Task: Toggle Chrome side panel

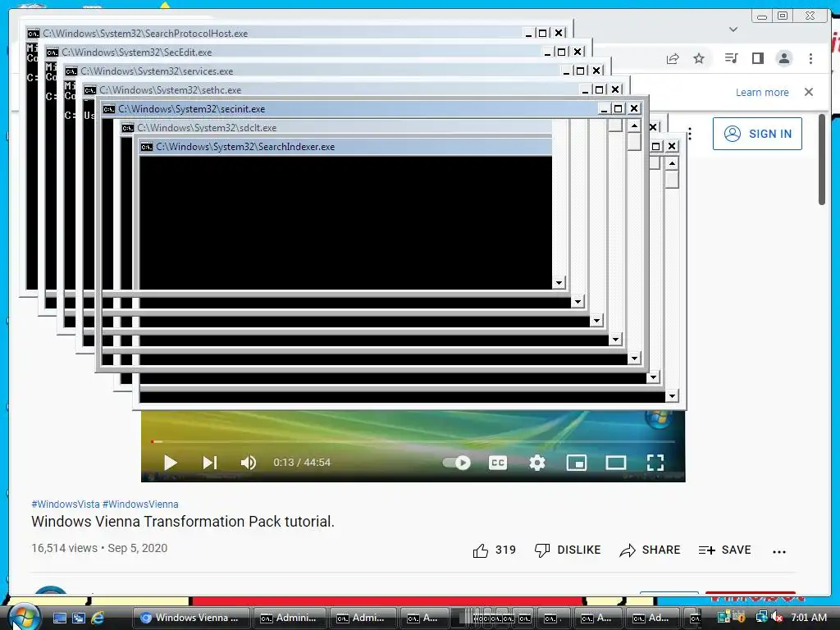Action: [757, 58]
